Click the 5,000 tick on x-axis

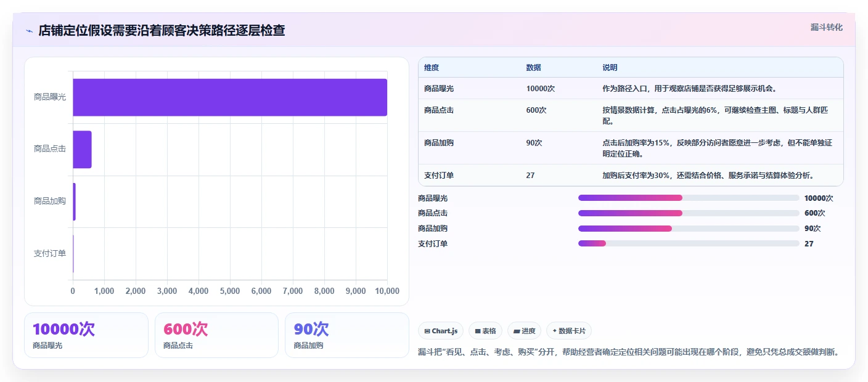[x=230, y=291]
